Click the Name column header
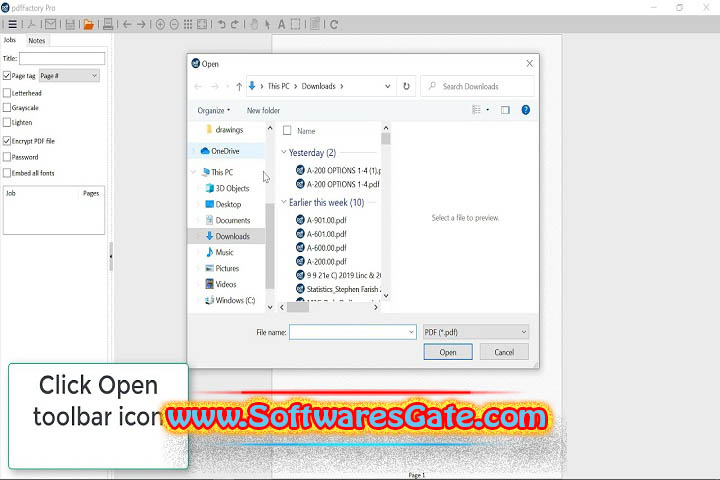The width and height of the screenshot is (720, 480). click(306, 131)
